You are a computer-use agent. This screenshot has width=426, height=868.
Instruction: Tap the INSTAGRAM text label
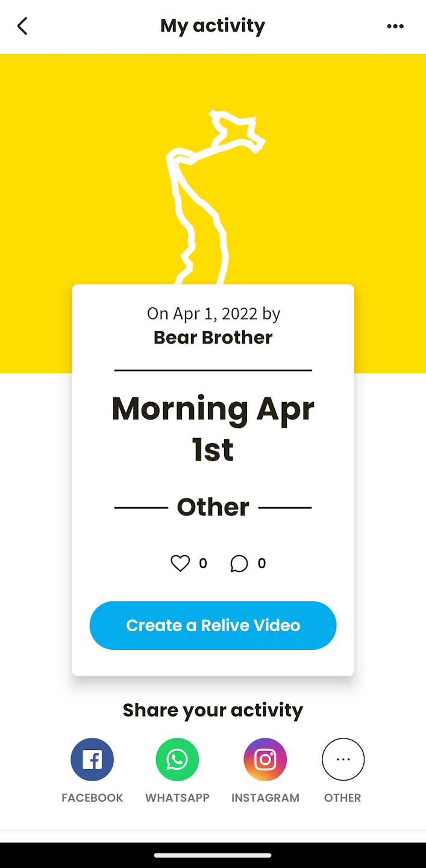pos(265,797)
